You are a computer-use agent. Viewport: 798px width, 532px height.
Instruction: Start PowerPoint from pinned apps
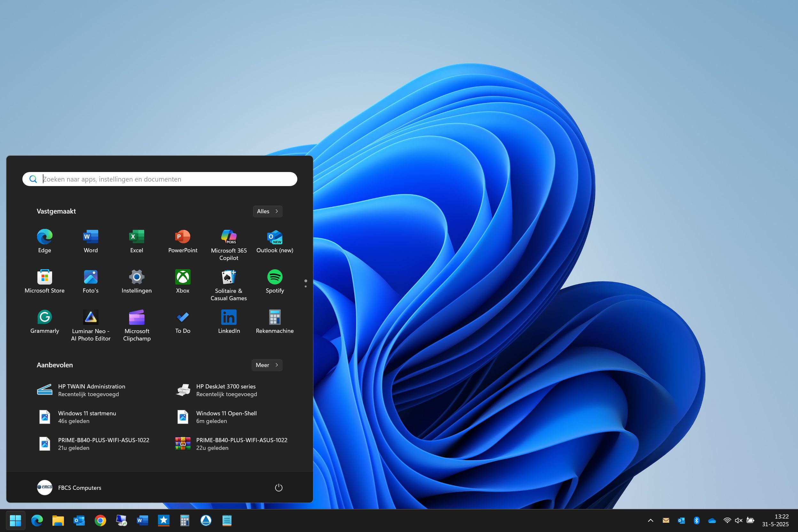pyautogui.click(x=183, y=241)
